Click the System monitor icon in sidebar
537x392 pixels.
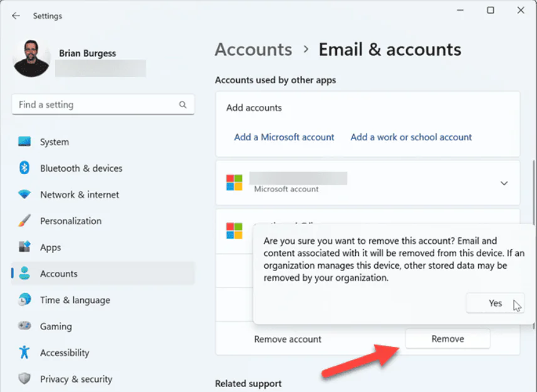(x=24, y=142)
